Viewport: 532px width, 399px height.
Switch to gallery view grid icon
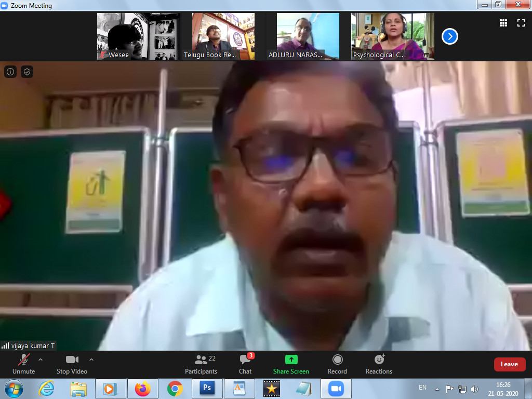tap(503, 23)
